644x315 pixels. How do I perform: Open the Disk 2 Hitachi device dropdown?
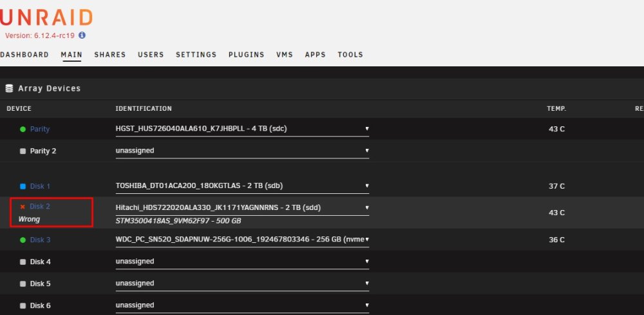pyautogui.click(x=242, y=208)
